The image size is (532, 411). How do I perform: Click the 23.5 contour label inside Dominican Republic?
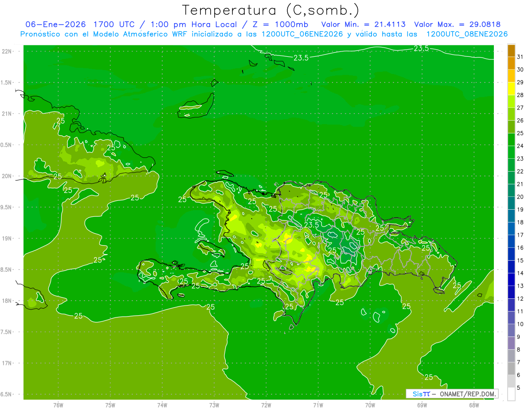pyautogui.click(x=311, y=225)
